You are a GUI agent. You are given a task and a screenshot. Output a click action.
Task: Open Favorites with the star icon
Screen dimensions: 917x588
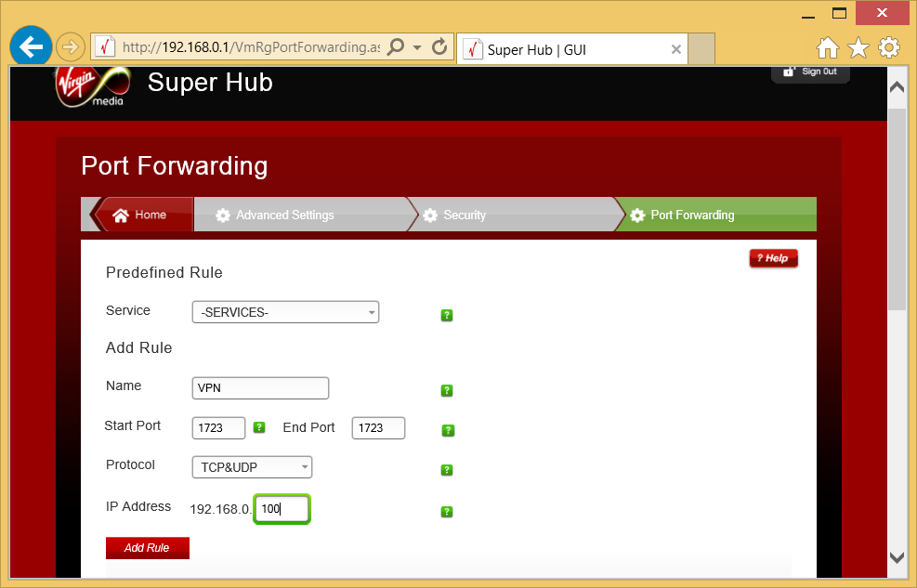[858, 48]
